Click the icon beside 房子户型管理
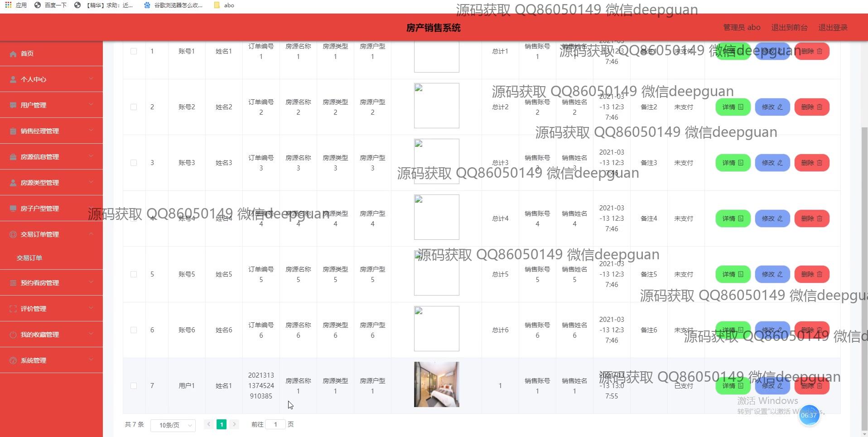Viewport: 868px width, 437px height. (13, 209)
